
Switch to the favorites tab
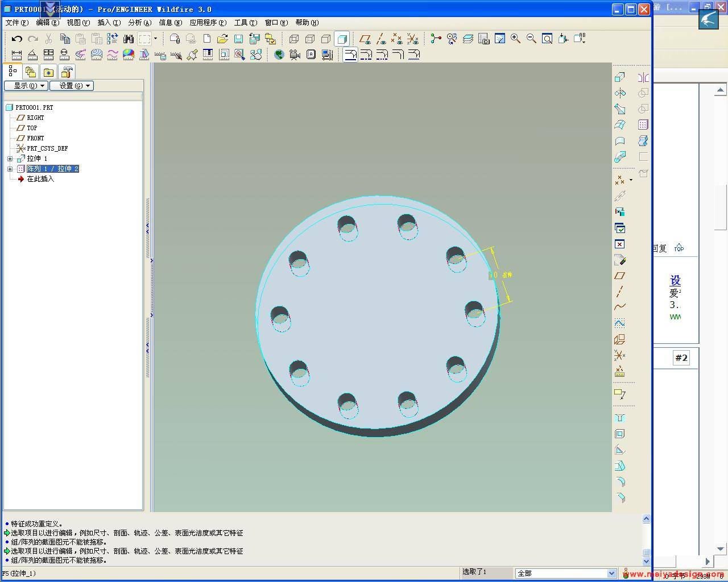point(49,72)
